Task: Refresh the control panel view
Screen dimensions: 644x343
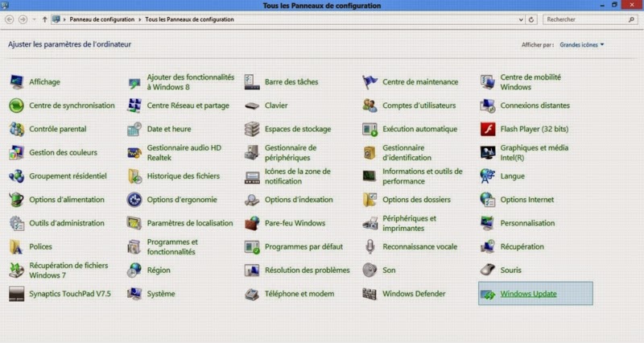Action: [531, 19]
